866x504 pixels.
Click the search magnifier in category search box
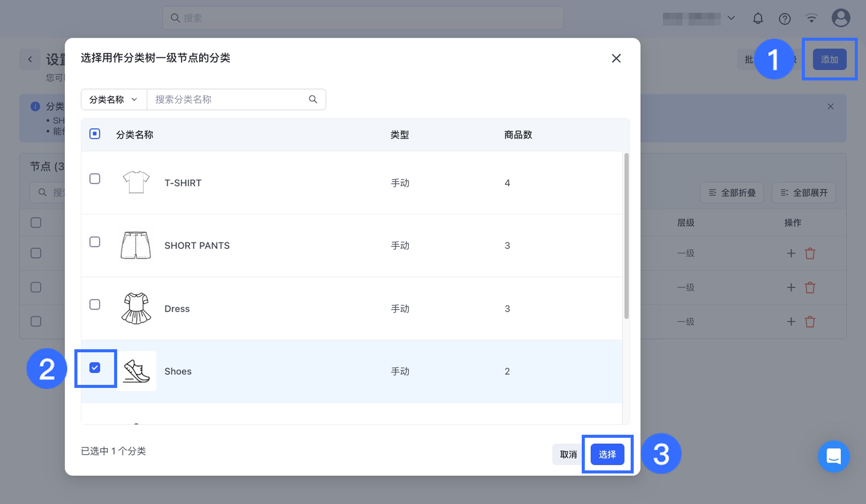(x=313, y=99)
